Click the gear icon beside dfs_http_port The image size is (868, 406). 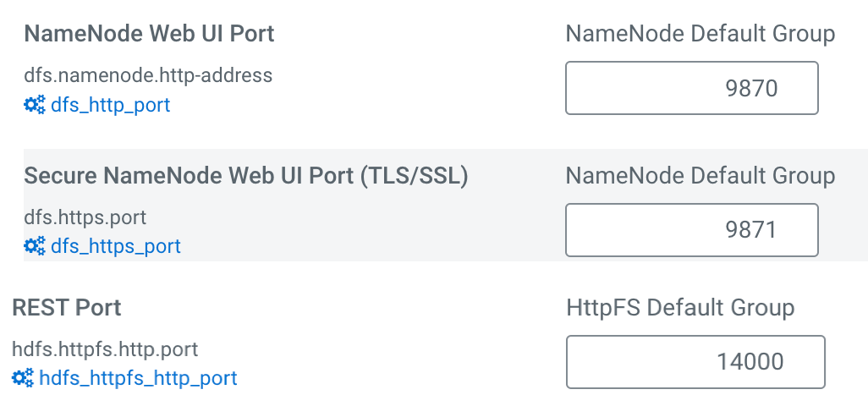click(35, 105)
